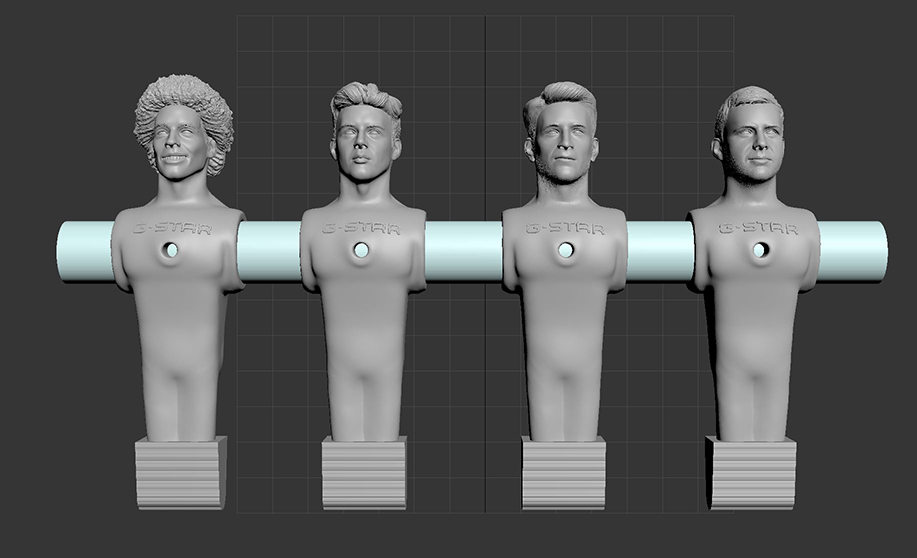Select the chest hole on the rightmost figure
Screen dimensions: 917x558
click(760, 249)
